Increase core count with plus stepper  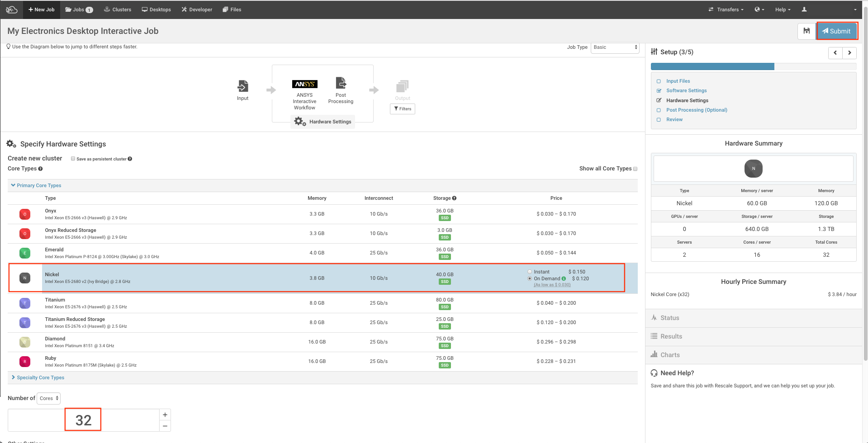point(165,415)
